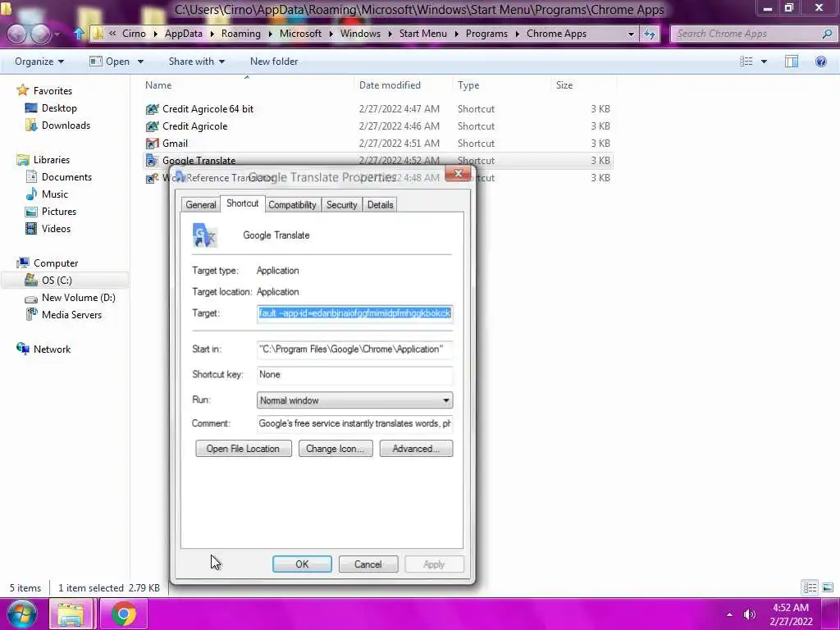840x630 pixels.
Task: Click the Favorites star icon
Action: [x=22, y=90]
